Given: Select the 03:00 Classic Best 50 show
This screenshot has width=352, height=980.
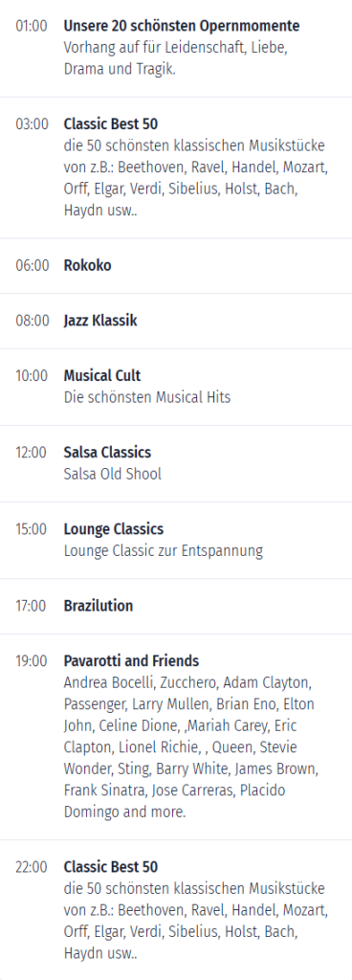Looking at the screenshot, I should tap(110, 123).
